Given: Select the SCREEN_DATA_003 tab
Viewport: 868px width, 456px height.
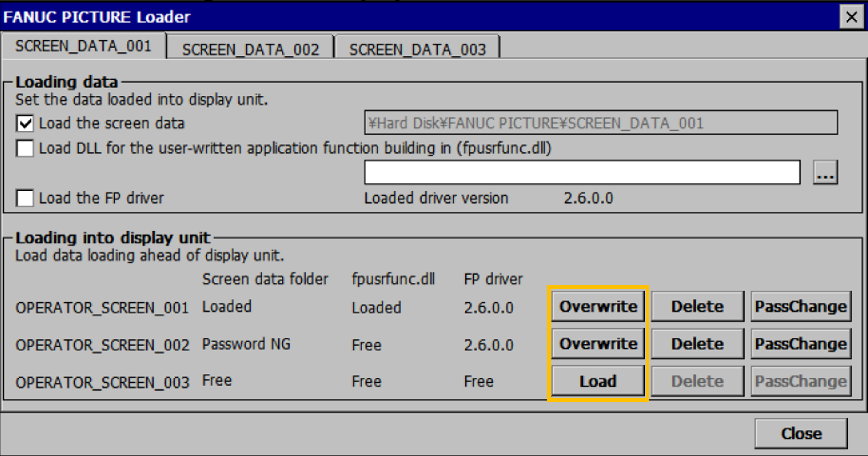Looking at the screenshot, I should tap(417, 49).
